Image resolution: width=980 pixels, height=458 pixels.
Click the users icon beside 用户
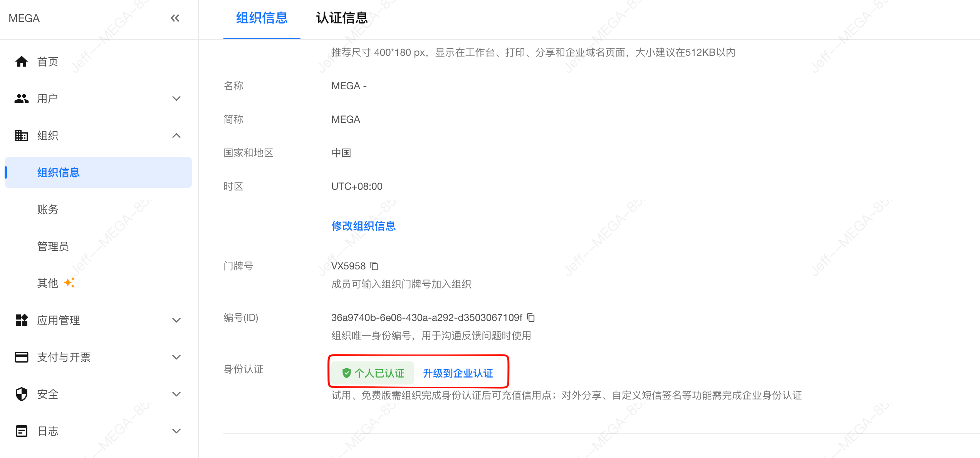(x=22, y=99)
